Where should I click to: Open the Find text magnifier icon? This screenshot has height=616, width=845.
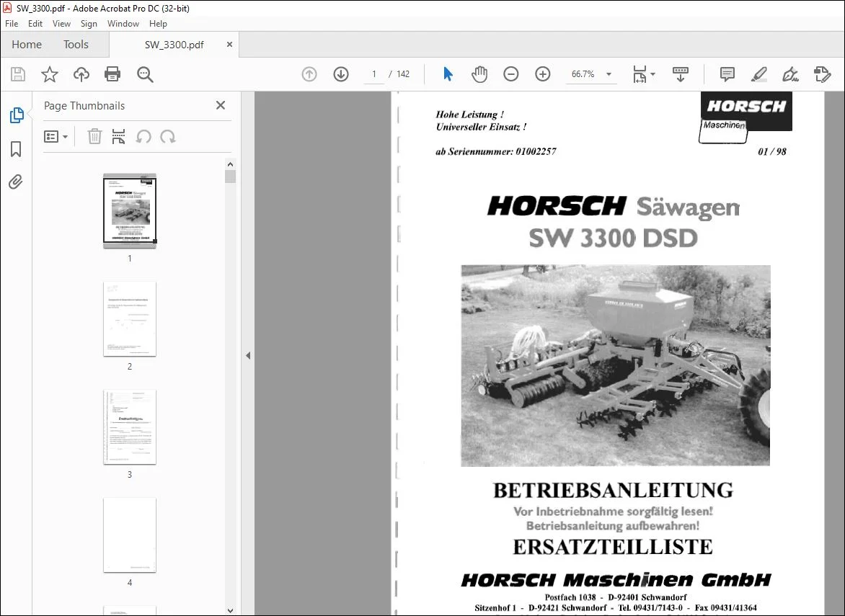point(145,74)
